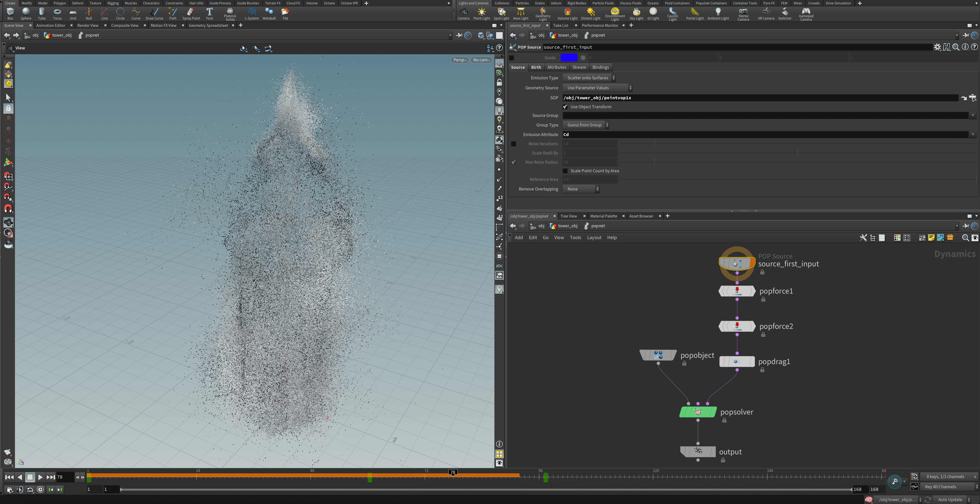
Task: Open the Tools menu in the network editor
Action: point(576,237)
